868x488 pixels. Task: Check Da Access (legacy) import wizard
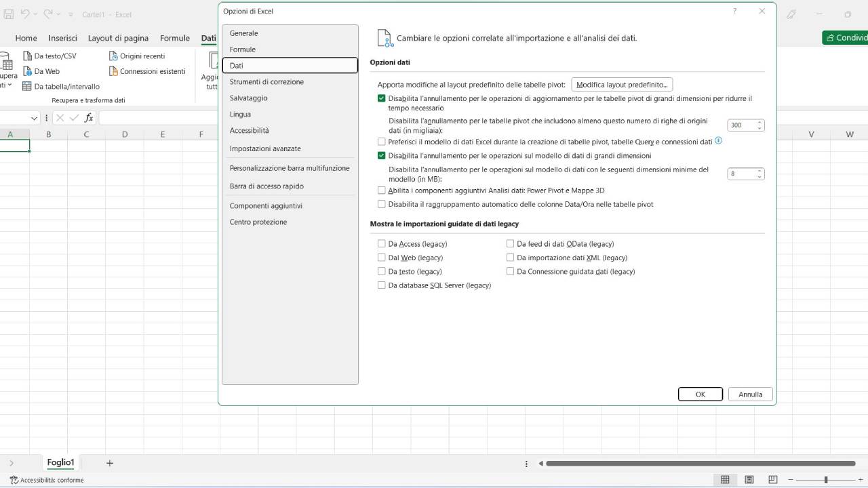pyautogui.click(x=382, y=243)
